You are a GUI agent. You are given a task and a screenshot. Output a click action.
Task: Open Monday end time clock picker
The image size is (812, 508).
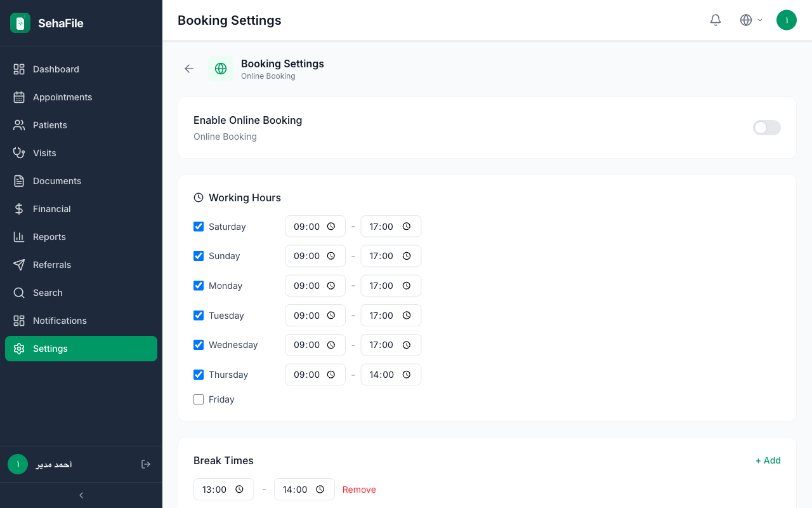click(x=407, y=286)
